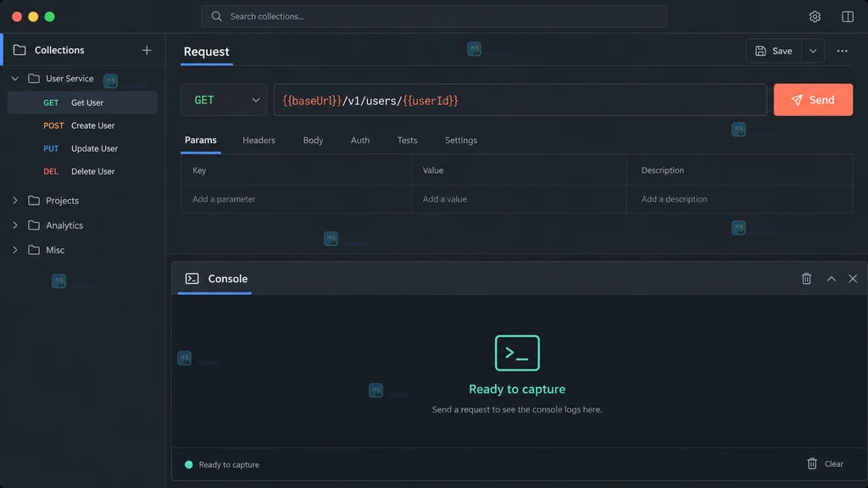Add a new collection with the plus icon
The height and width of the screenshot is (488, 868).
146,50
